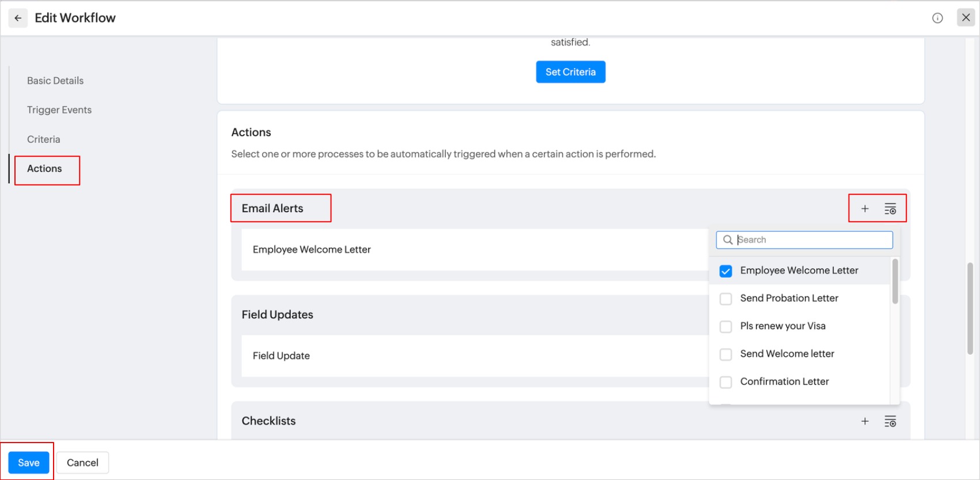Viewport: 980px width, 480px height.
Task: Select the Confirmation Letter checkbox
Action: click(726, 381)
